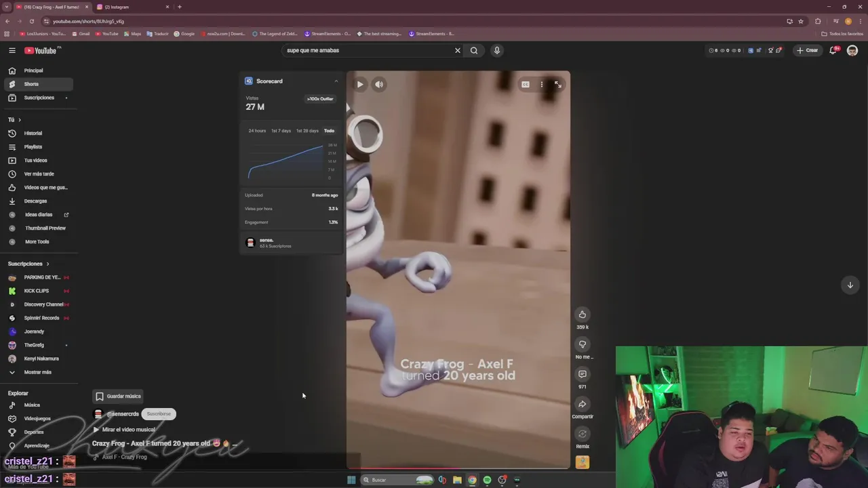This screenshot has width=868, height=488.
Task: Open the YouTube hamburger guide menu
Action: (12, 50)
